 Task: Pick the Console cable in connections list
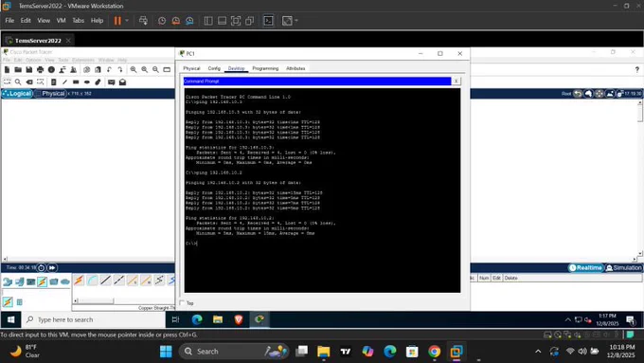[93, 281]
